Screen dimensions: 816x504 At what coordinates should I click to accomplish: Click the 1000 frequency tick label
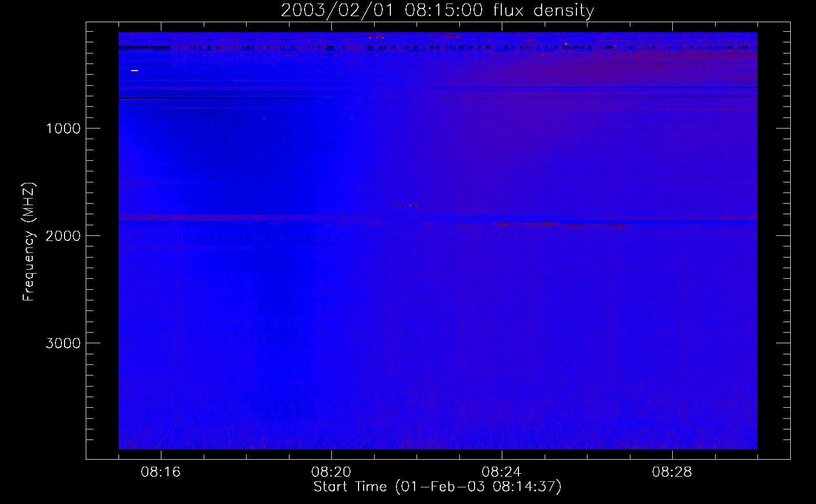click(63, 129)
